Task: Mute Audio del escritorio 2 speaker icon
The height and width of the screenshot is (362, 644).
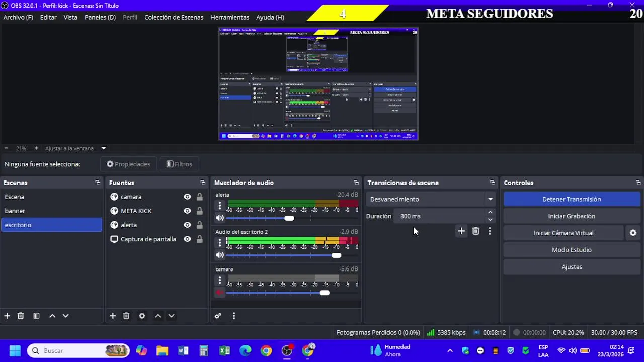Action: click(x=220, y=255)
